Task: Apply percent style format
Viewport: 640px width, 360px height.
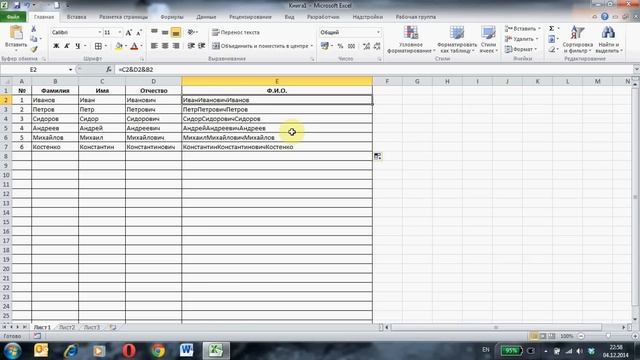Action: point(340,46)
